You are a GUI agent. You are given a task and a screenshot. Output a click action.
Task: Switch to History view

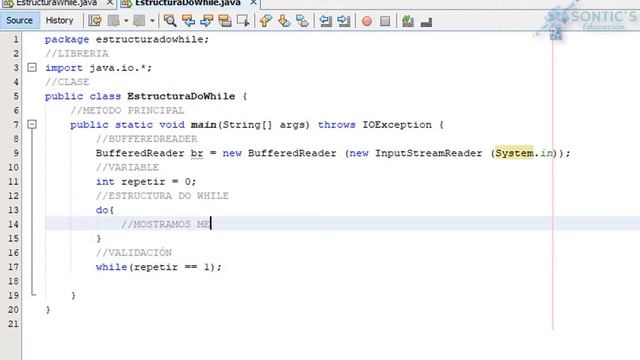[x=59, y=20]
